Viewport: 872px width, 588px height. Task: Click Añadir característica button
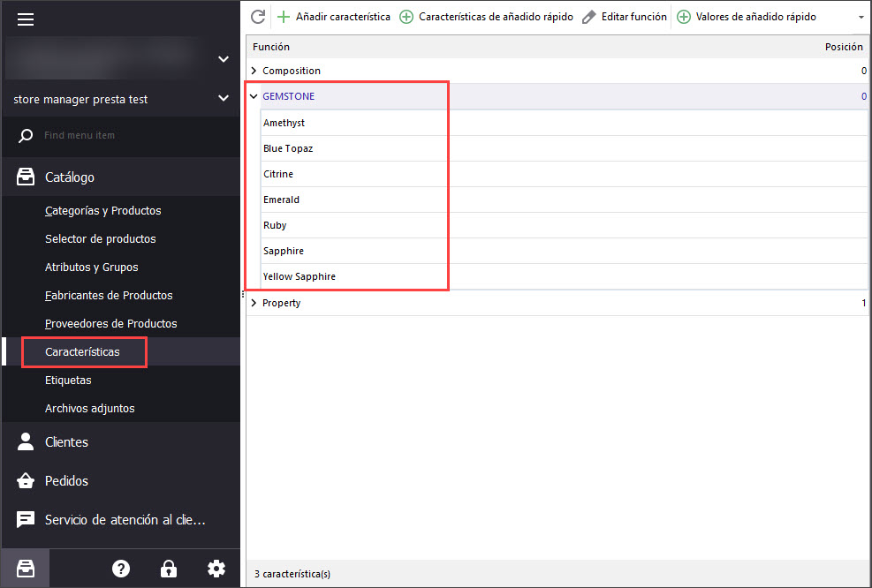click(x=334, y=17)
